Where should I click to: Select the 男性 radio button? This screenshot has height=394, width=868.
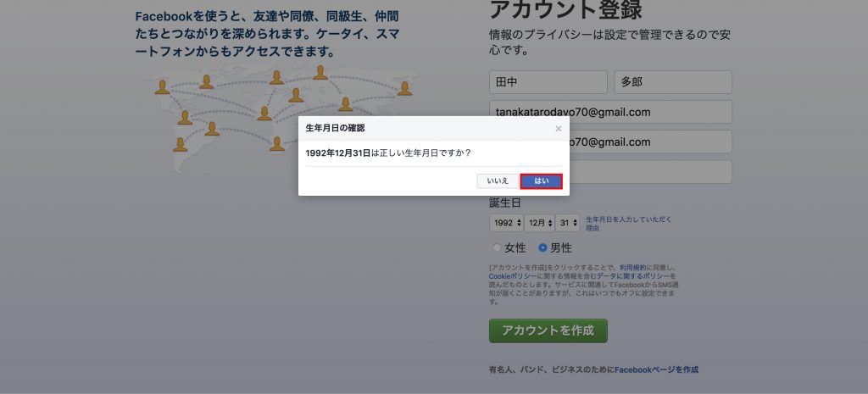tap(543, 248)
